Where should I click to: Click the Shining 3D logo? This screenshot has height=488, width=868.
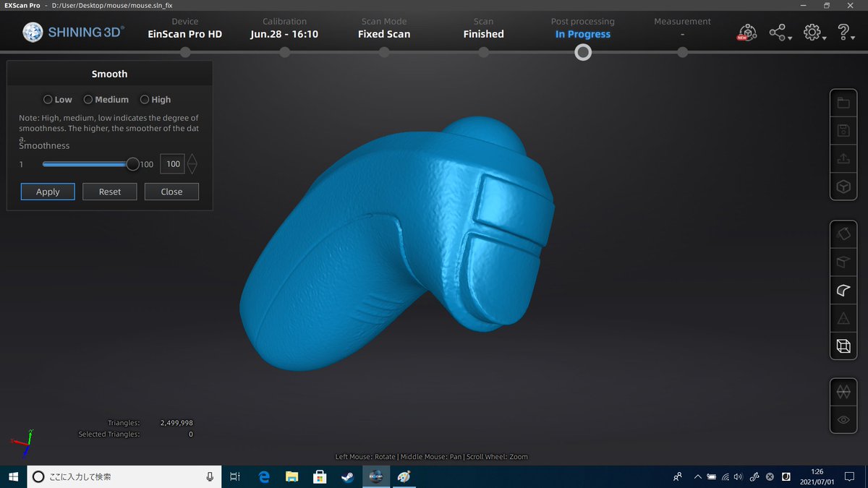click(74, 32)
